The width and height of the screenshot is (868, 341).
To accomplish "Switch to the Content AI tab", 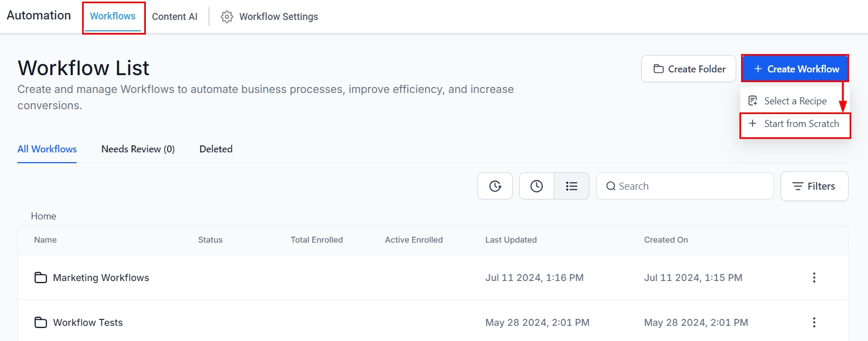I will [x=174, y=17].
